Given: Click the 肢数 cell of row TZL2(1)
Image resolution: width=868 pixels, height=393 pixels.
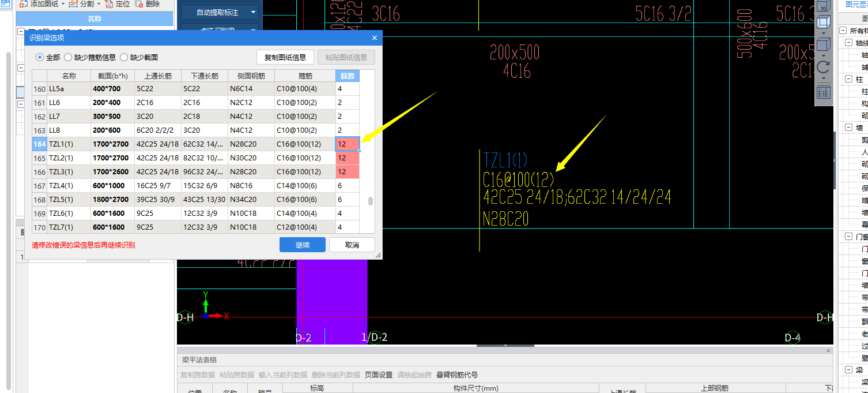Looking at the screenshot, I should click(x=348, y=158).
